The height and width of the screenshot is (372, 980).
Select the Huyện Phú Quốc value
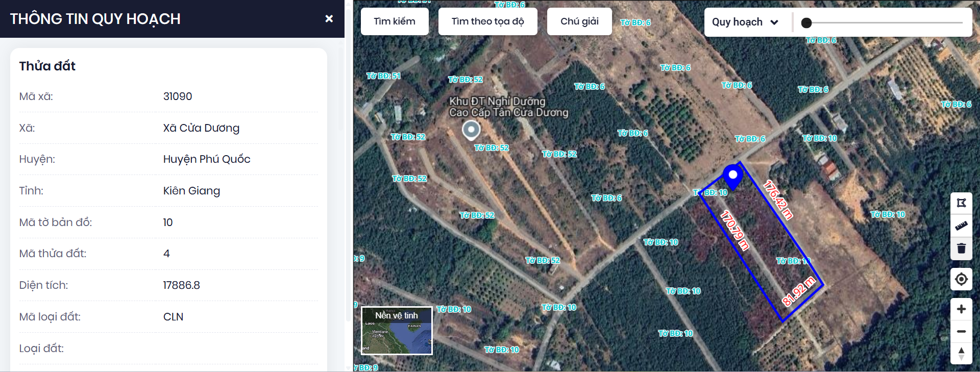(207, 159)
